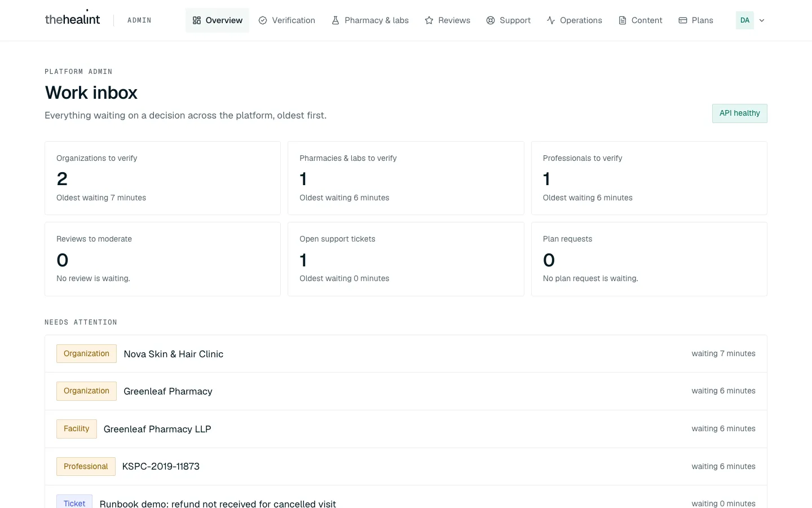The height and width of the screenshot is (508, 812).
Task: Click the Verification checkmark icon
Action: 263,20
